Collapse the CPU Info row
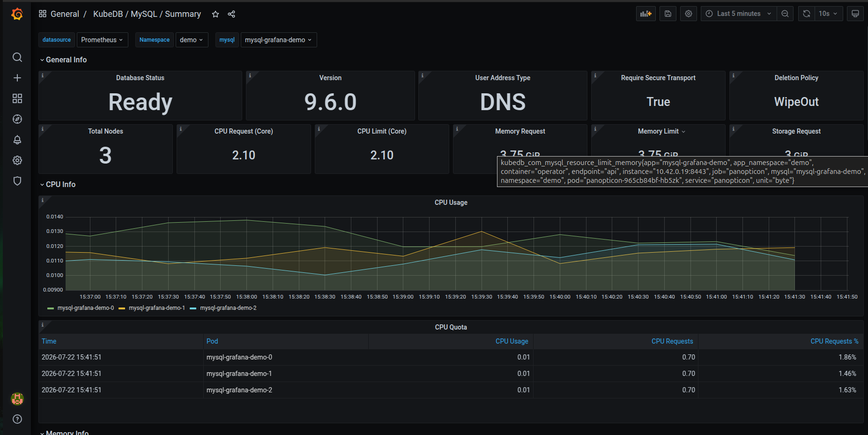The width and height of the screenshot is (868, 435). click(58, 184)
